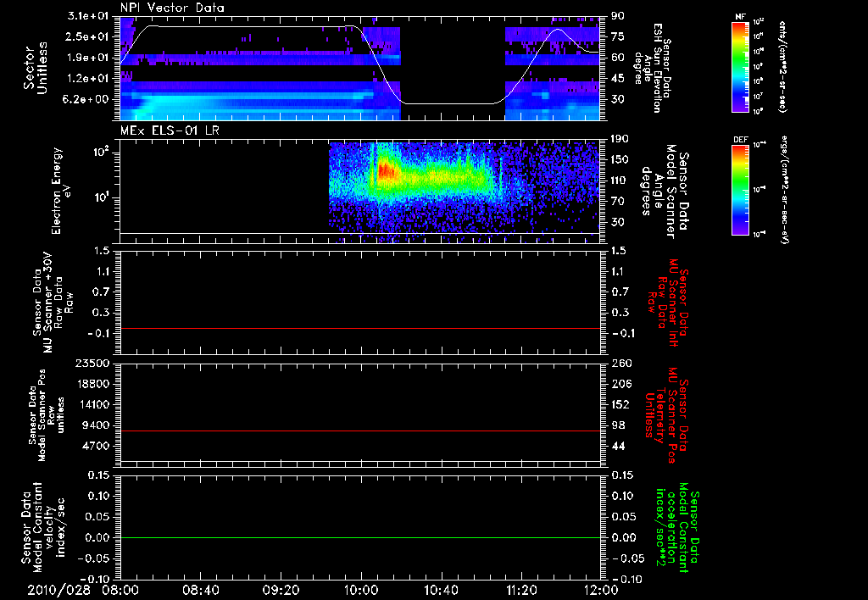Click the 14100 scanner position tick label
Screen dimensions: 868x600
93,404
